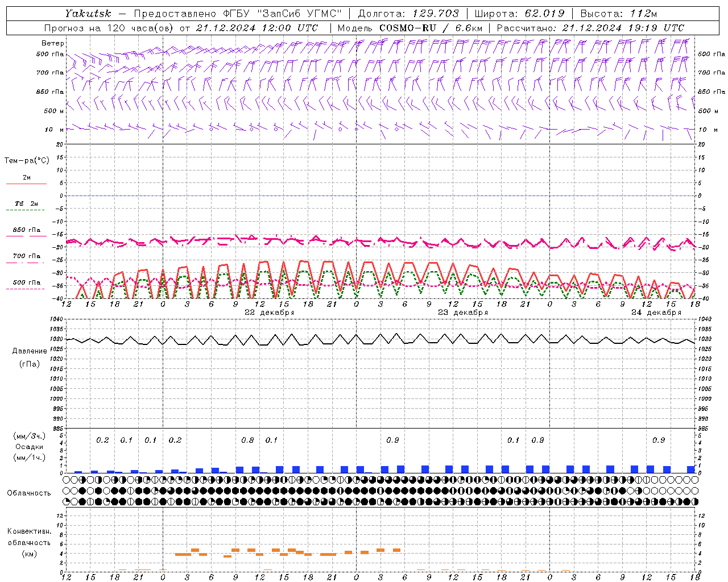Click the "Широта: 62.019" latitude value
The width and height of the screenshot is (728, 582).
pos(519,14)
